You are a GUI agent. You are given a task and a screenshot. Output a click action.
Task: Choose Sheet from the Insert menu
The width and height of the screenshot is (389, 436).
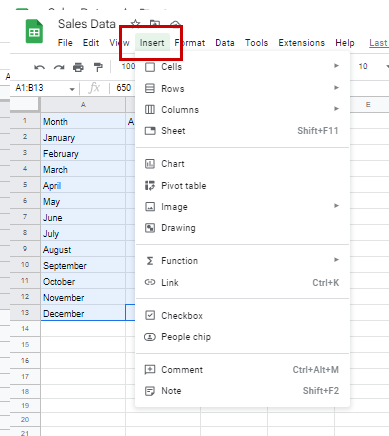click(242, 131)
